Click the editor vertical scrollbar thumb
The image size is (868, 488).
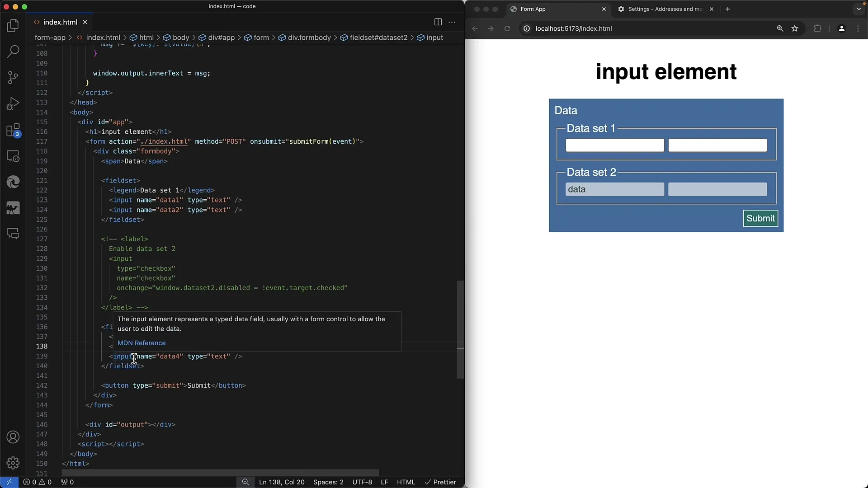pos(460,329)
